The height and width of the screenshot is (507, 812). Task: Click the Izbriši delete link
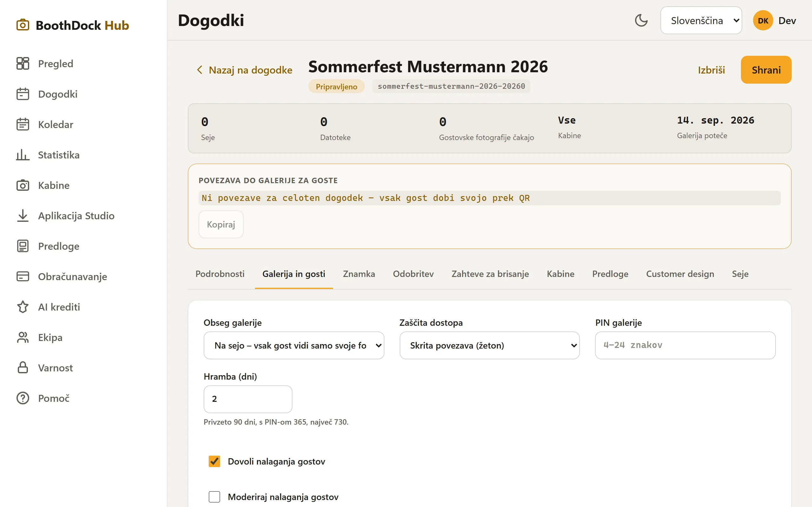pyautogui.click(x=711, y=70)
